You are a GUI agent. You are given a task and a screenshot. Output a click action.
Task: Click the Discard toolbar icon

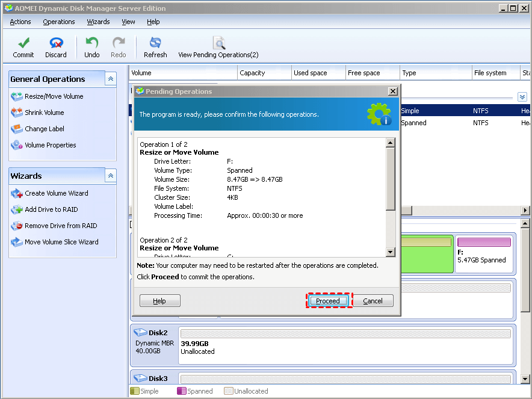(x=56, y=43)
